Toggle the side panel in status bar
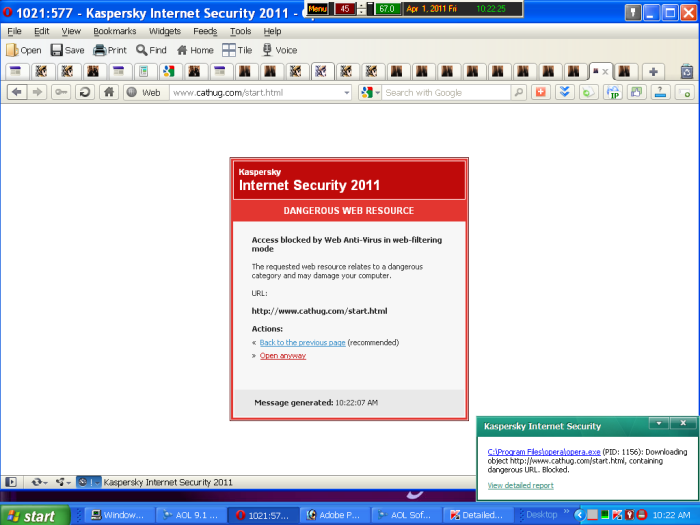700x525 pixels. 11,482
